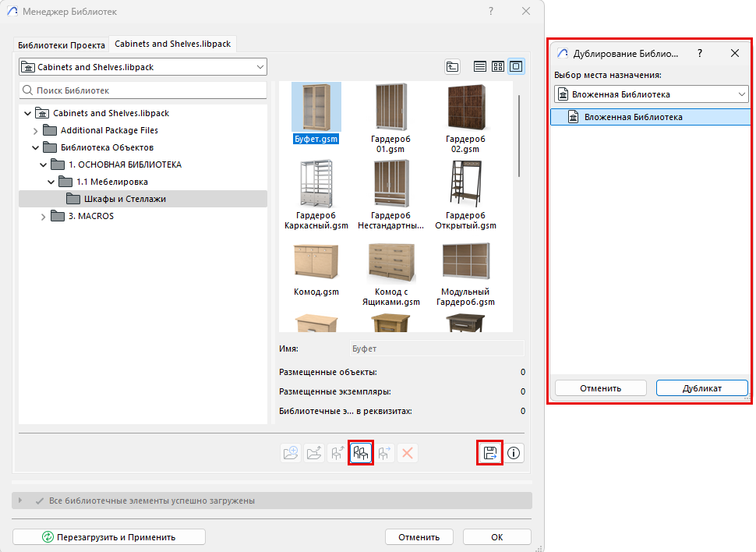Click Размещенные экземпляры: label

(x=335, y=391)
